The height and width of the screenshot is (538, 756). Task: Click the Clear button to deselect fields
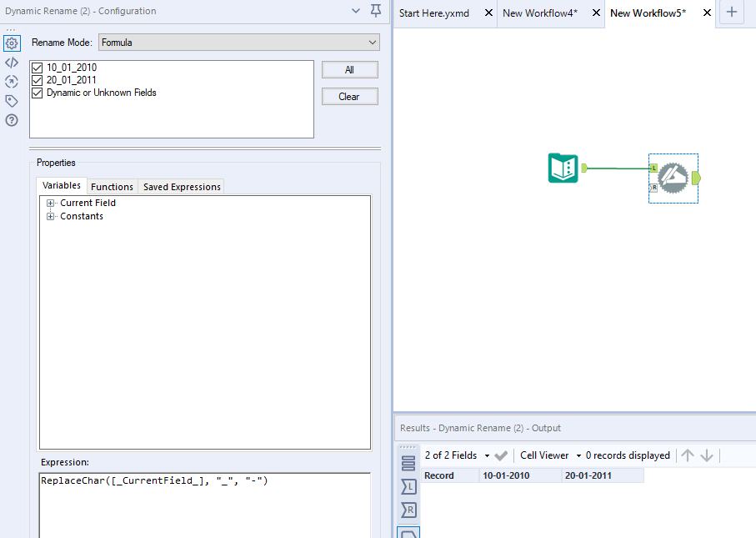click(x=349, y=96)
